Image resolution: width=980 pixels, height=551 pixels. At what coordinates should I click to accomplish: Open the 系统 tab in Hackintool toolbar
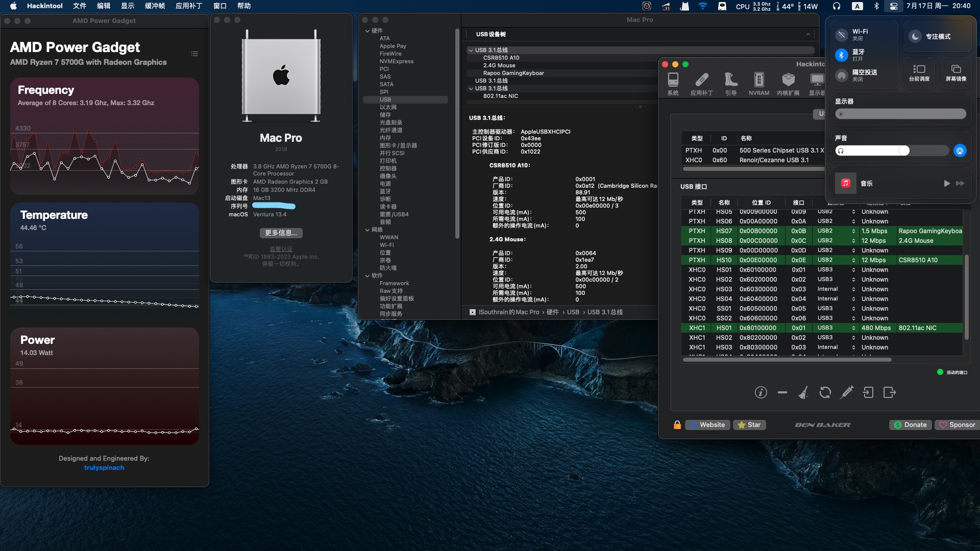(673, 84)
